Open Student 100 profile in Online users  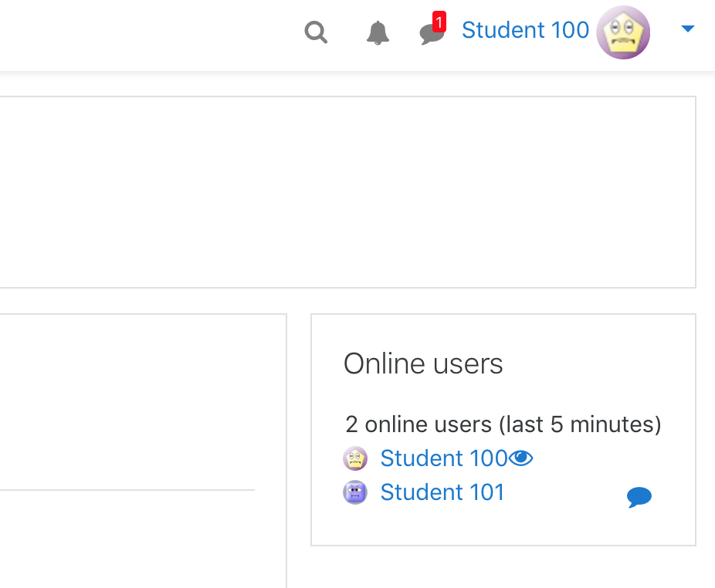(444, 458)
